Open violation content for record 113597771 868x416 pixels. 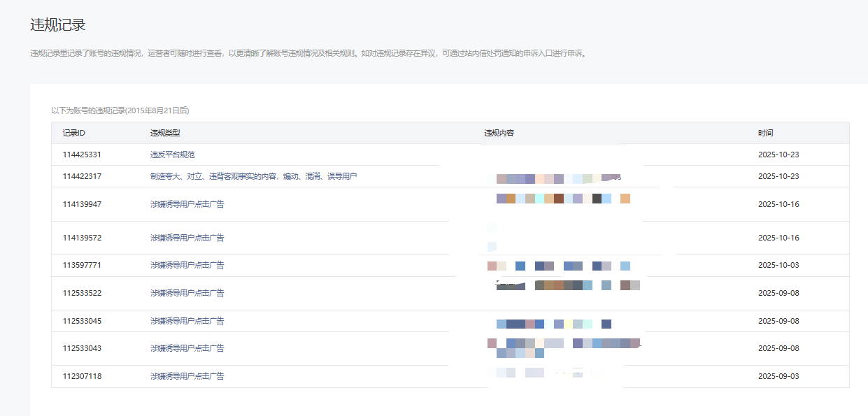coord(558,266)
